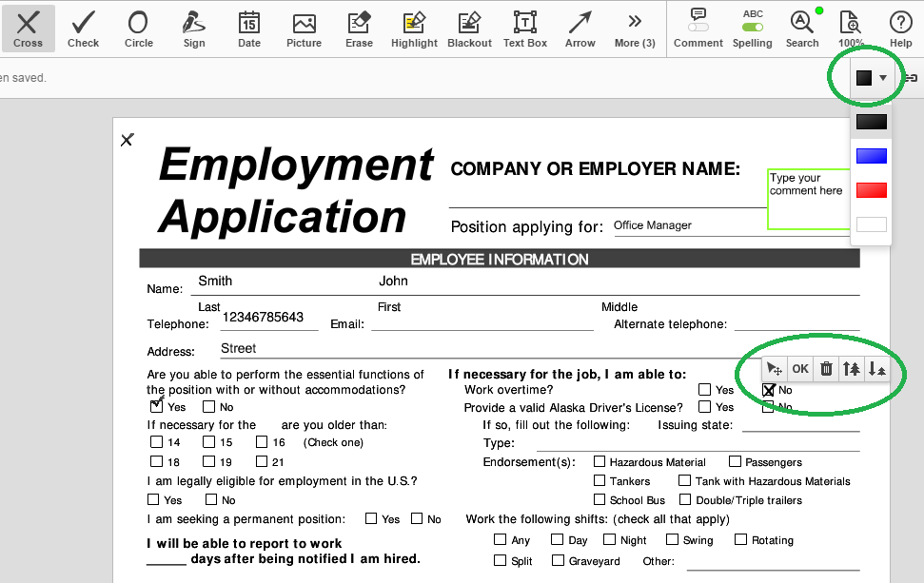This screenshot has width=924, height=583.
Task: Pick the Highlight tool
Action: [414, 29]
